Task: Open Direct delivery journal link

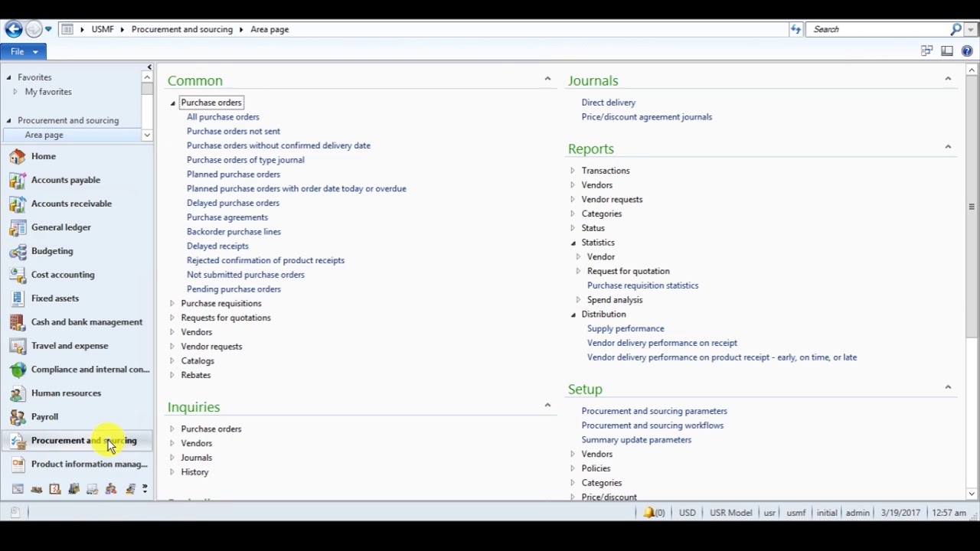Action: pos(609,103)
